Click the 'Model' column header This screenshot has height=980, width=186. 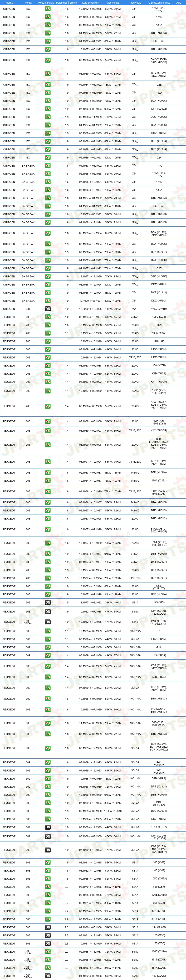pyautogui.click(x=28, y=2)
